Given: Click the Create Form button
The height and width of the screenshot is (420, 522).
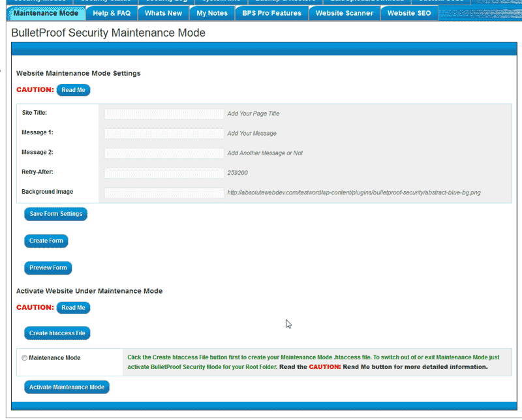Looking at the screenshot, I should (x=46, y=241).
